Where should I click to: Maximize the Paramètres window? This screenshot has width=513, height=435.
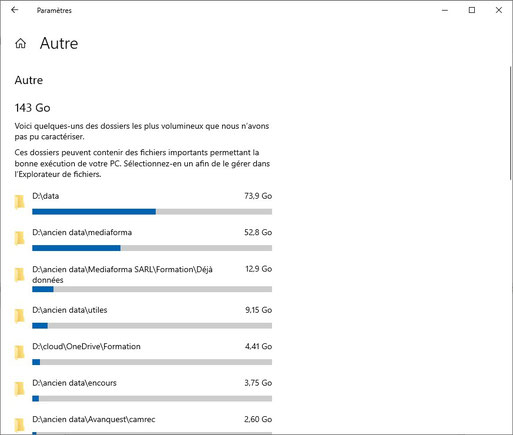tap(472, 10)
